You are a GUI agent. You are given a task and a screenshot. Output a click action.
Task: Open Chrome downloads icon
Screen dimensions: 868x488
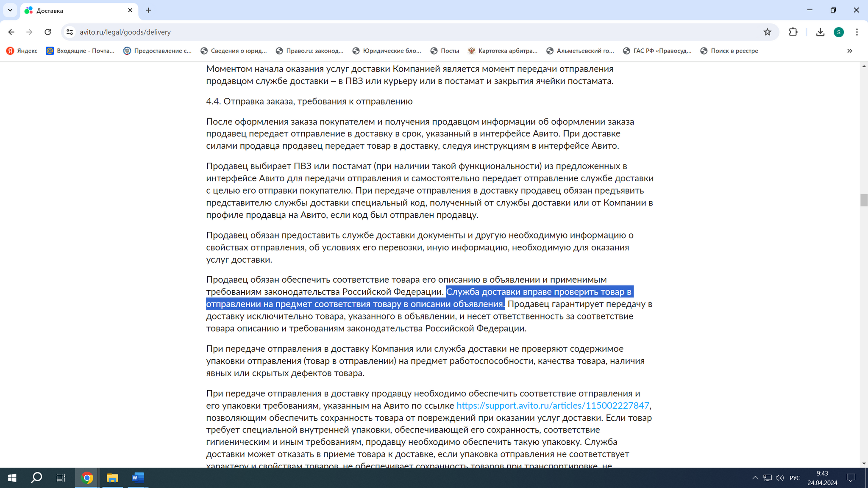click(x=820, y=32)
